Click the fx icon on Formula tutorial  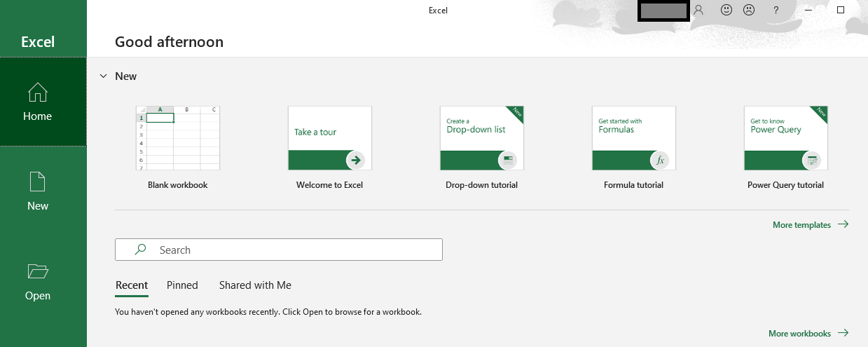point(660,160)
